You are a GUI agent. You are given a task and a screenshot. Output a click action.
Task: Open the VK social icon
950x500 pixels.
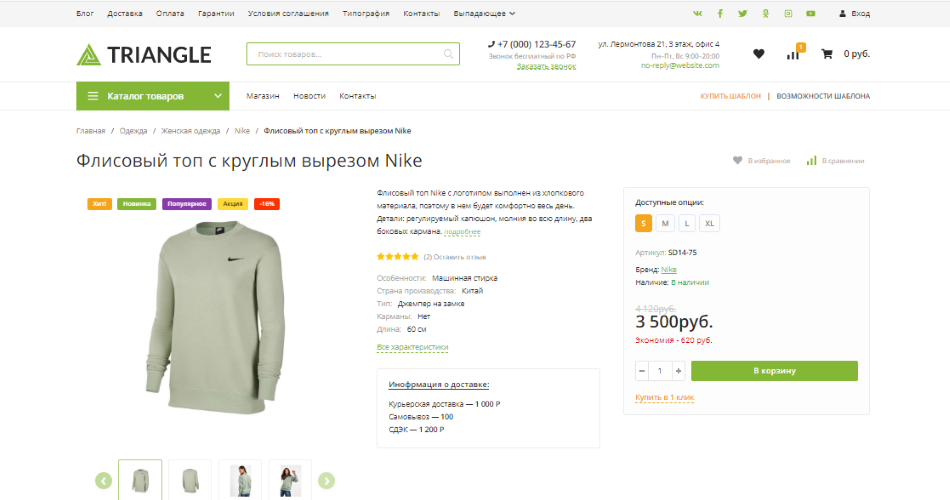click(x=697, y=14)
